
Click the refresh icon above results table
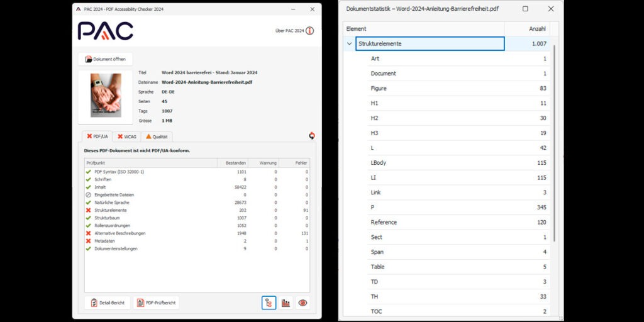(312, 136)
